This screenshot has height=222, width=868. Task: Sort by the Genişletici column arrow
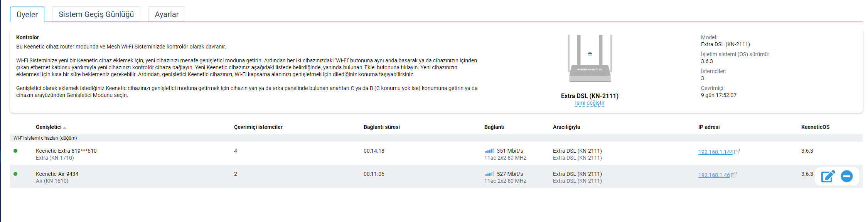coord(64,128)
